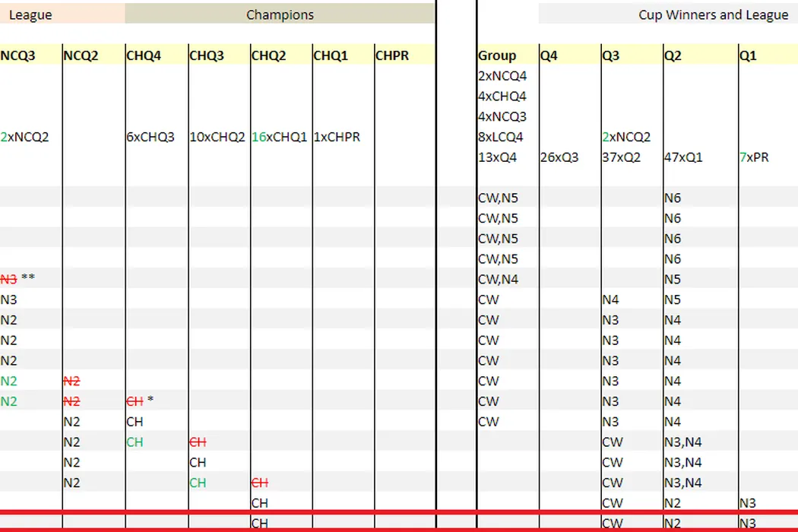
Task: Select the 13xQ4 cell
Action: [x=506, y=158]
